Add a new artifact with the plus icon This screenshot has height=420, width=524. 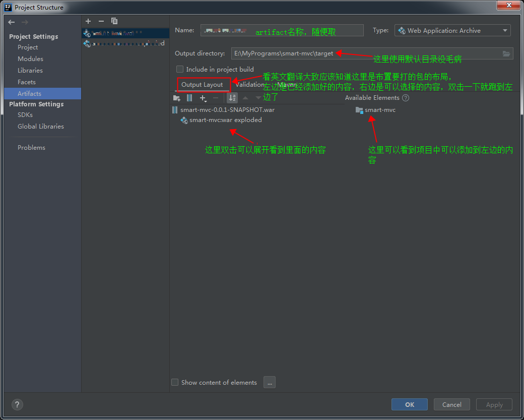pos(88,21)
